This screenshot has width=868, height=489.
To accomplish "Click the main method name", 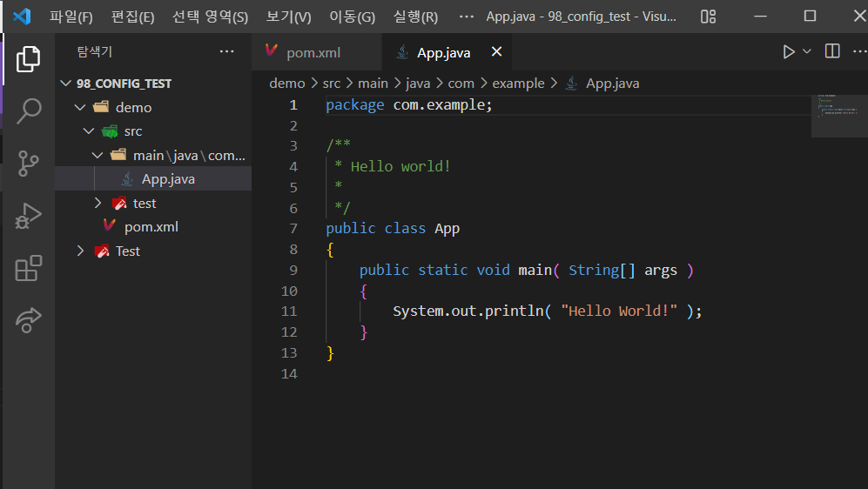I will pyautogui.click(x=535, y=270).
